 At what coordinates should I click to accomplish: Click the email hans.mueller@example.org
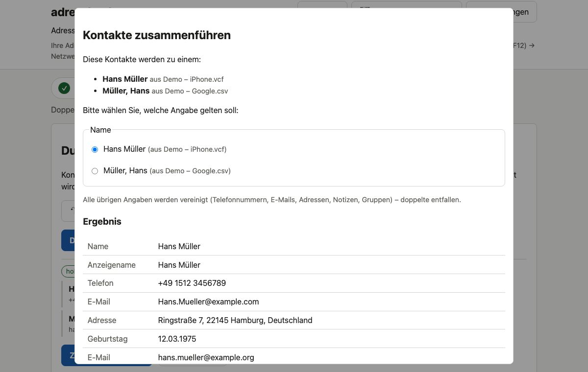point(206,358)
